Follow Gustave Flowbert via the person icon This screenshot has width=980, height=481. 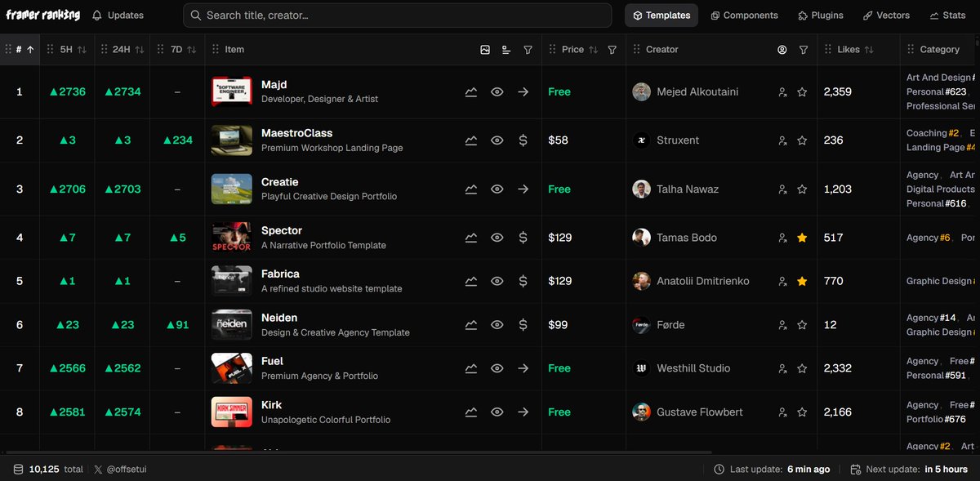[782, 412]
